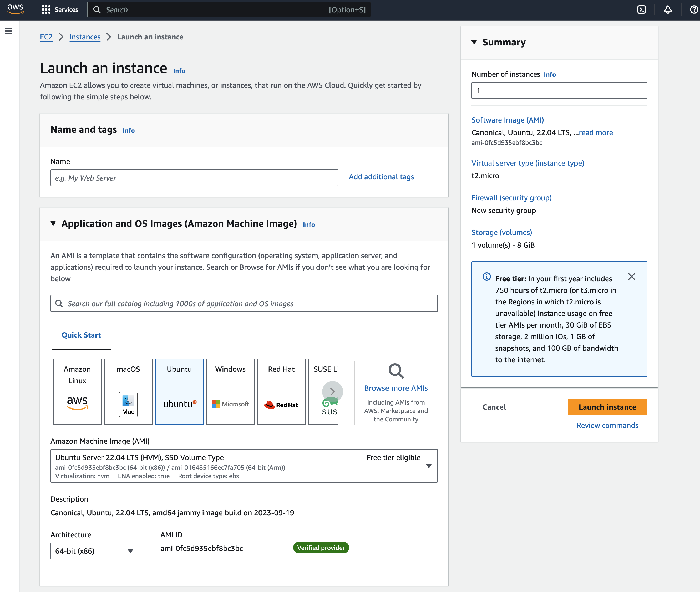This screenshot has height=592, width=700.
Task: Go to EC2 breadcrumb
Action: [46, 37]
